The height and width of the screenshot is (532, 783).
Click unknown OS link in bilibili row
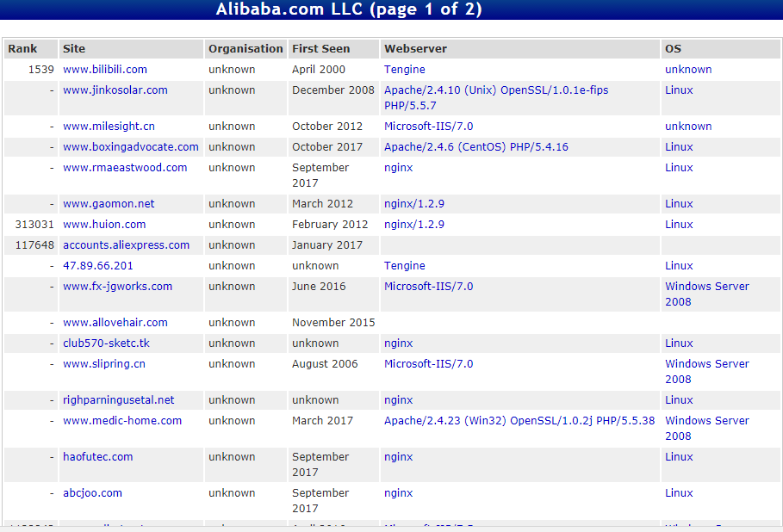coord(688,70)
